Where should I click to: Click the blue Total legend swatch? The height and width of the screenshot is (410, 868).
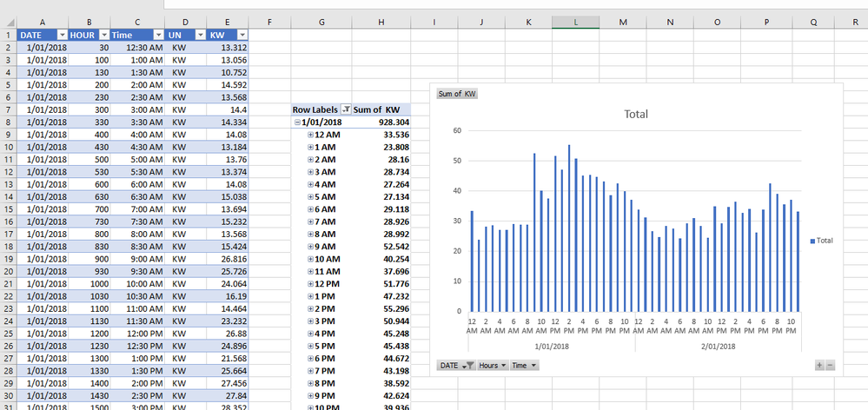click(x=812, y=240)
